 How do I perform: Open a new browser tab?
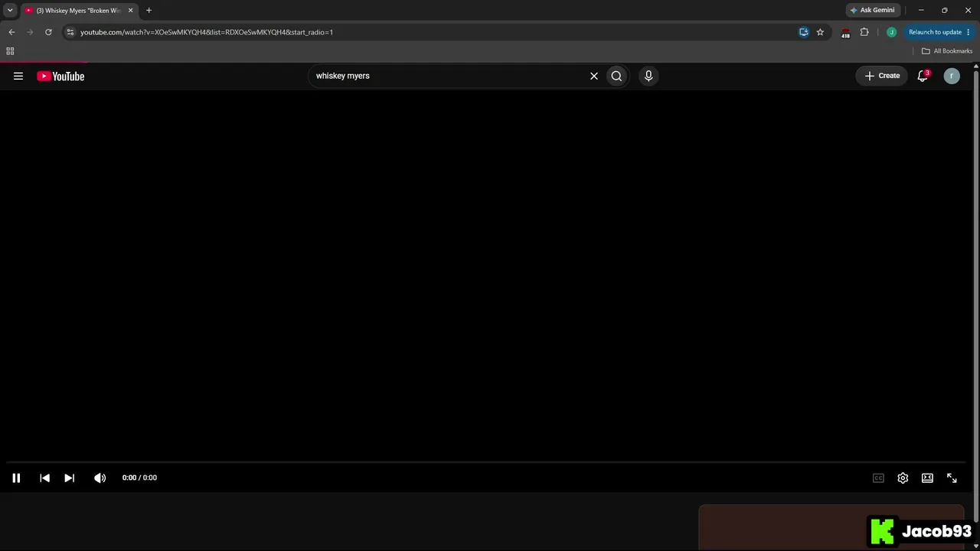pyautogui.click(x=149, y=10)
